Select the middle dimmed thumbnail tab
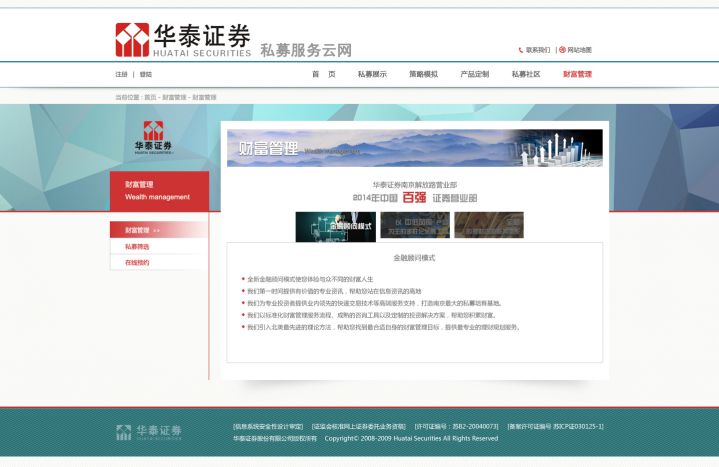The image size is (719, 467). [415, 225]
